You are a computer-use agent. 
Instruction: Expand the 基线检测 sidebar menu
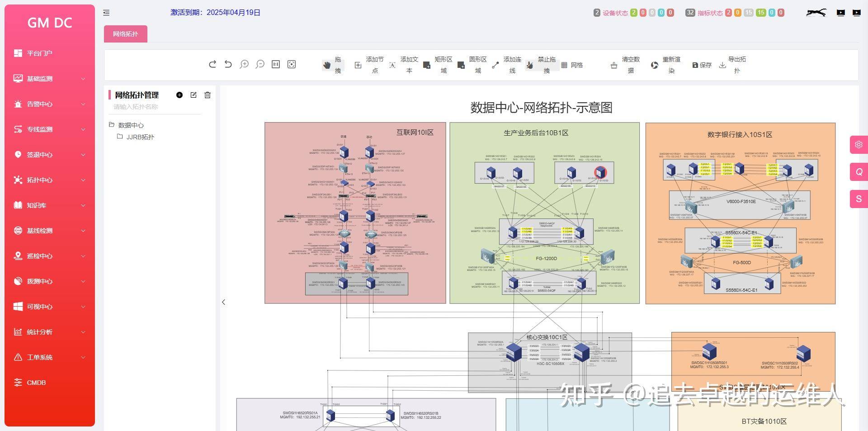50,231
